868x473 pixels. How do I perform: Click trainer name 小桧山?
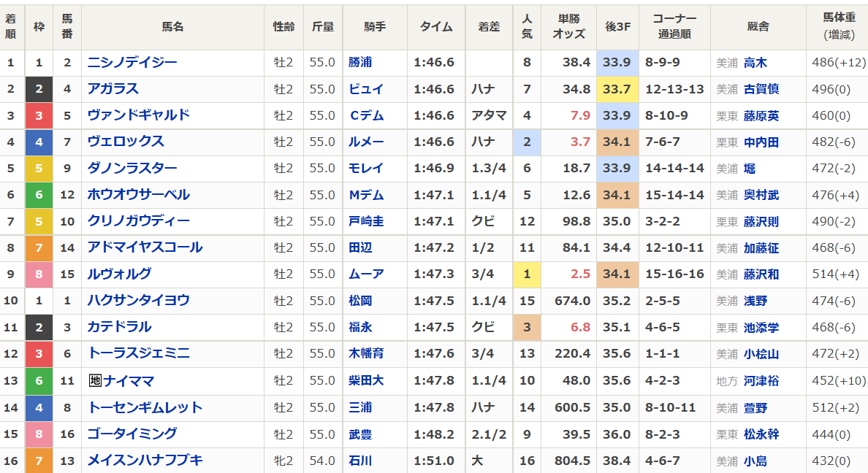click(761, 353)
